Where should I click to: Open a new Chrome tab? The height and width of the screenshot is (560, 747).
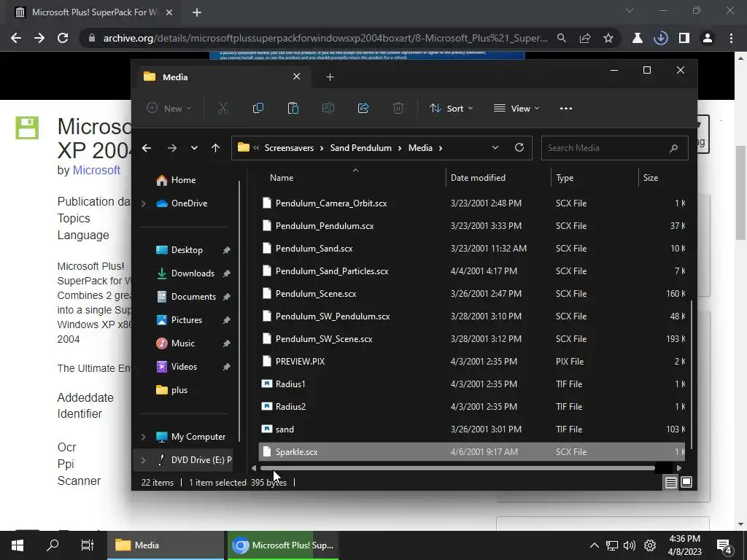pyautogui.click(x=197, y=12)
